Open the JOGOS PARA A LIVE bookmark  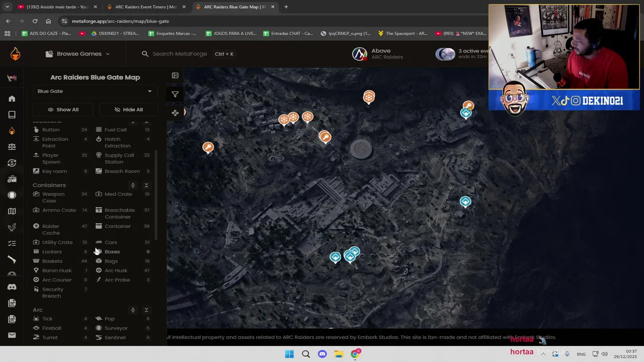click(231, 33)
